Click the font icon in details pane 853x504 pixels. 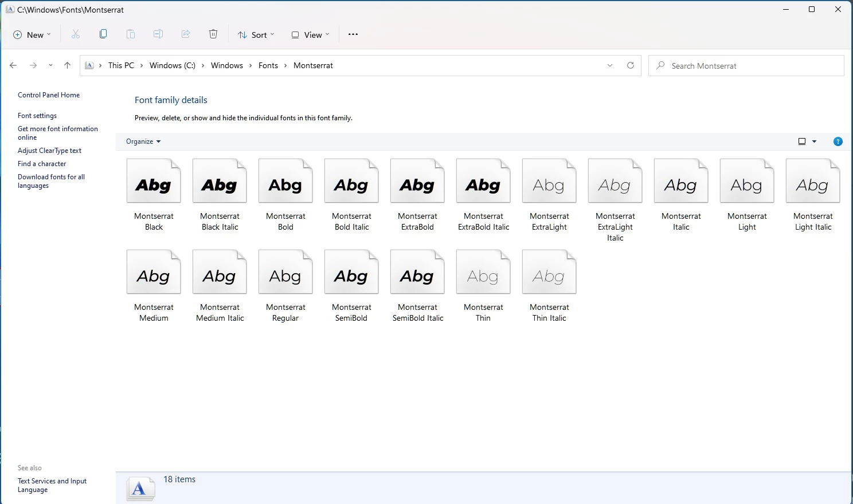(x=140, y=489)
